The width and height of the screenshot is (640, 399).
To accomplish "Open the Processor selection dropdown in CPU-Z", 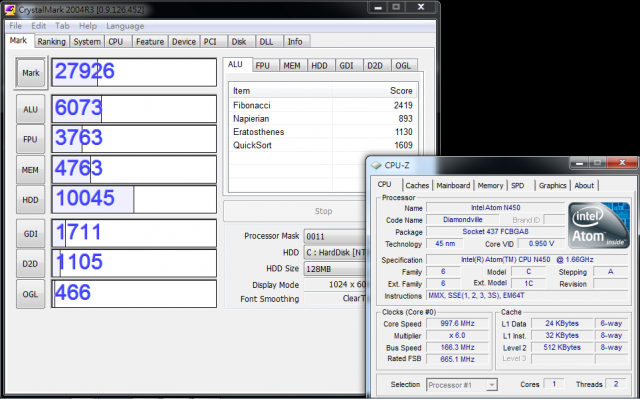I will tap(462, 385).
